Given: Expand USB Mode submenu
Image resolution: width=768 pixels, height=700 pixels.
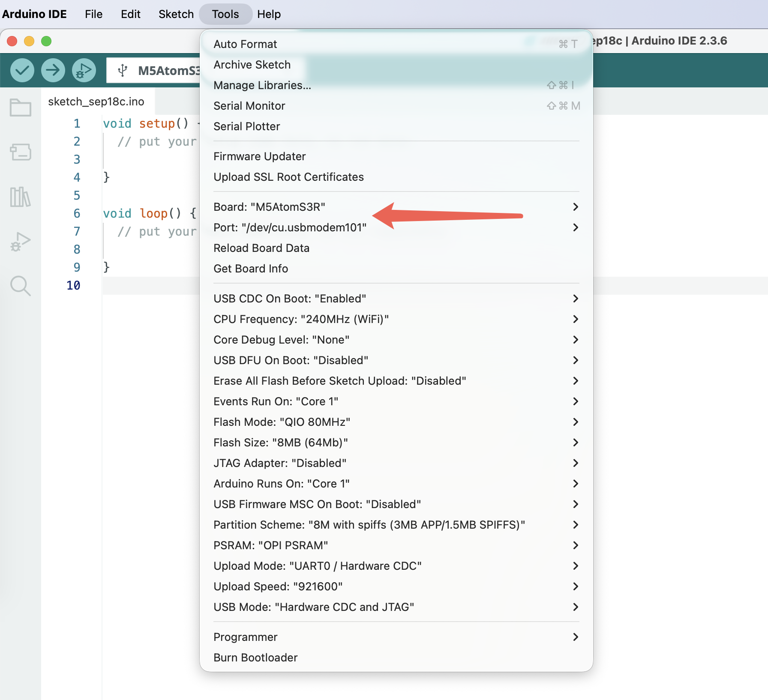Looking at the screenshot, I should click(x=396, y=607).
